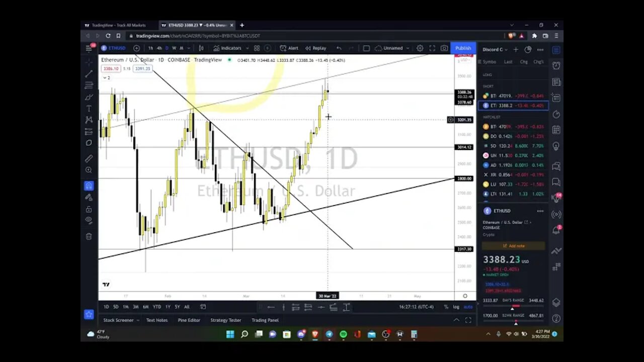Start bar Replay mode
The width and height of the screenshot is (644, 362).
tap(315, 48)
